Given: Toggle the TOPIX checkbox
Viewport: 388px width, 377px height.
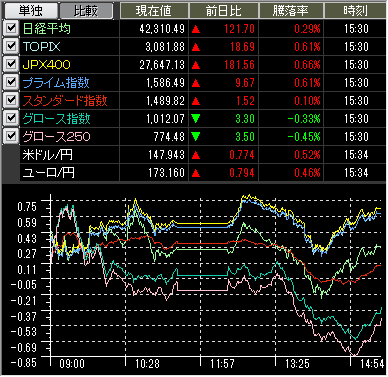Looking at the screenshot, I should tap(11, 46).
